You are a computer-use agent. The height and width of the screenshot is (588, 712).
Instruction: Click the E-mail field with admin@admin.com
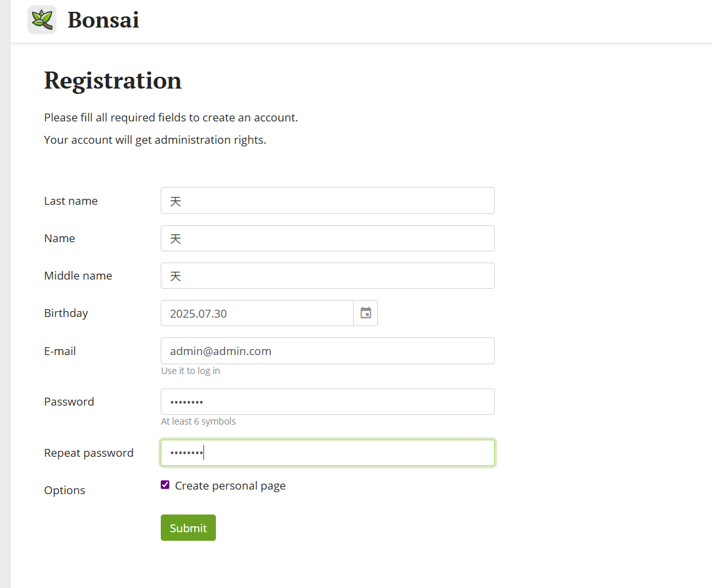click(x=327, y=350)
